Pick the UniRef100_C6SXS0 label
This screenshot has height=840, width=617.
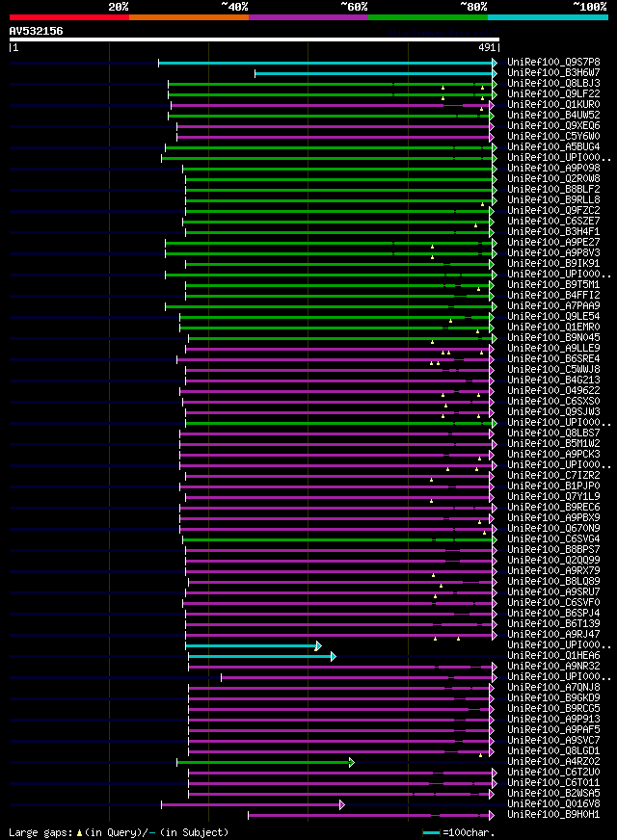(x=553, y=402)
